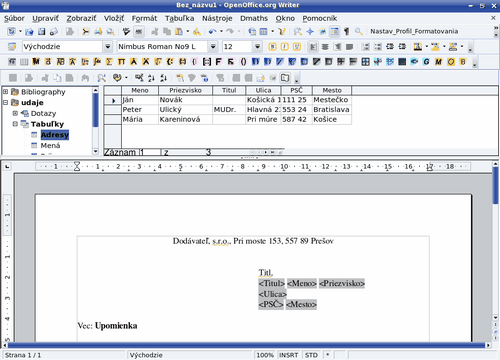This screenshot has width=500, height=360.
Task: Select the Mená table in tree
Action: coord(50,146)
